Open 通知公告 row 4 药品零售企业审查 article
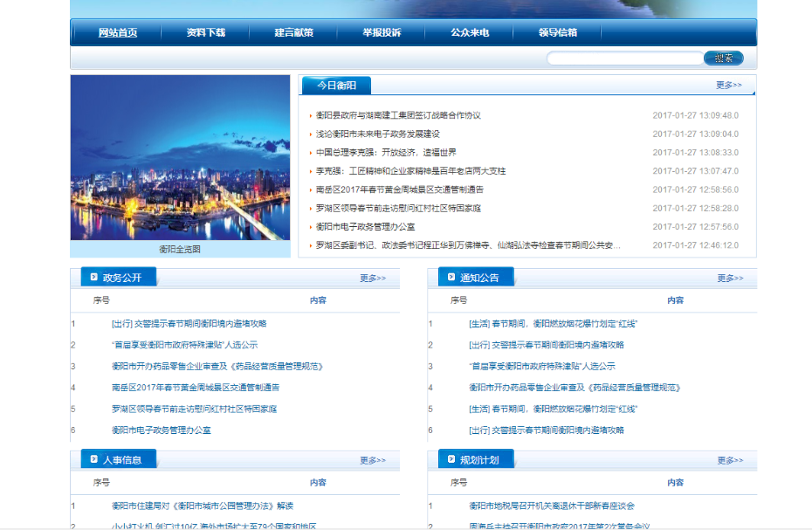Image resolution: width=812 pixels, height=530 pixels. (575, 388)
